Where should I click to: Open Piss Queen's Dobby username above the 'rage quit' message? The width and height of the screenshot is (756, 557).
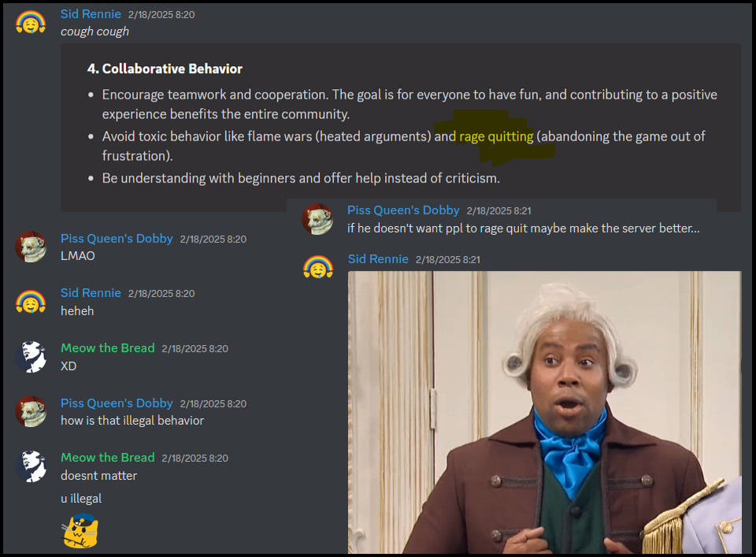[x=403, y=210]
